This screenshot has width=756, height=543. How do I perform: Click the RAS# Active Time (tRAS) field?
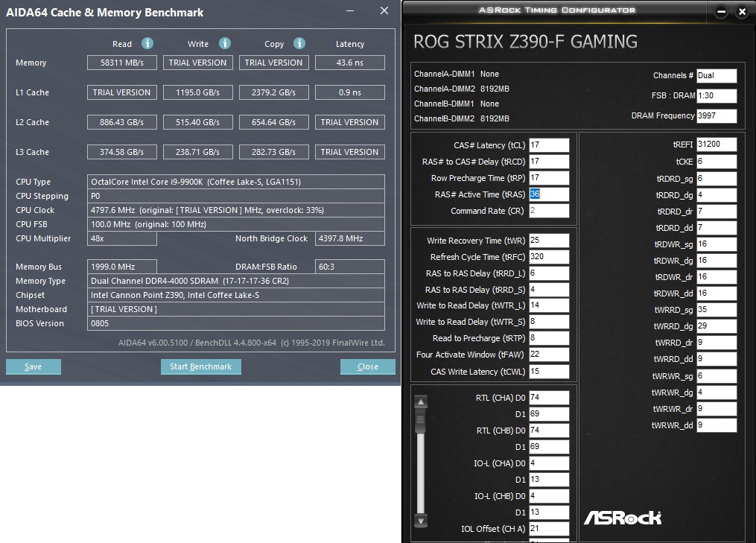pyautogui.click(x=549, y=194)
